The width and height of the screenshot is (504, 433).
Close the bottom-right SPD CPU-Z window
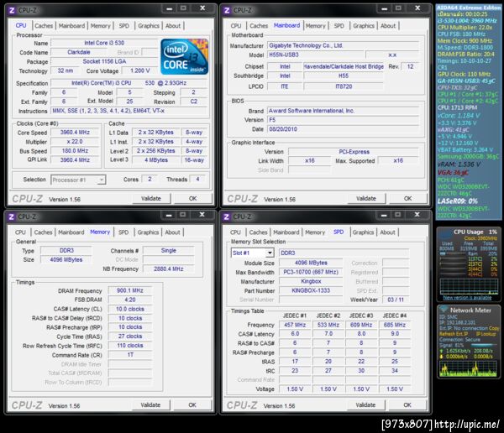coord(417,215)
